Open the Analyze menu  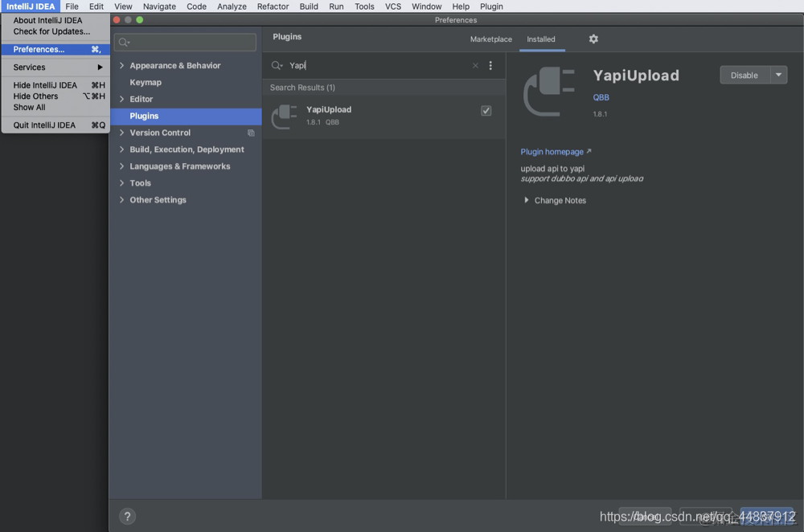232,6
